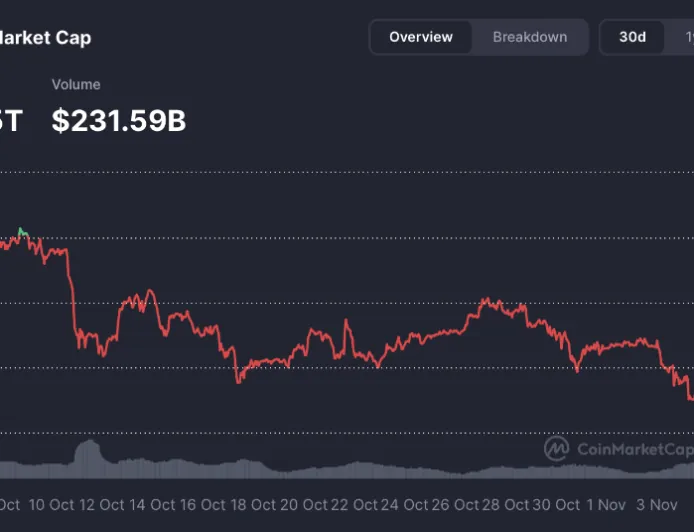Select the 30d time range
The height and width of the screenshot is (532, 694).
[632, 38]
